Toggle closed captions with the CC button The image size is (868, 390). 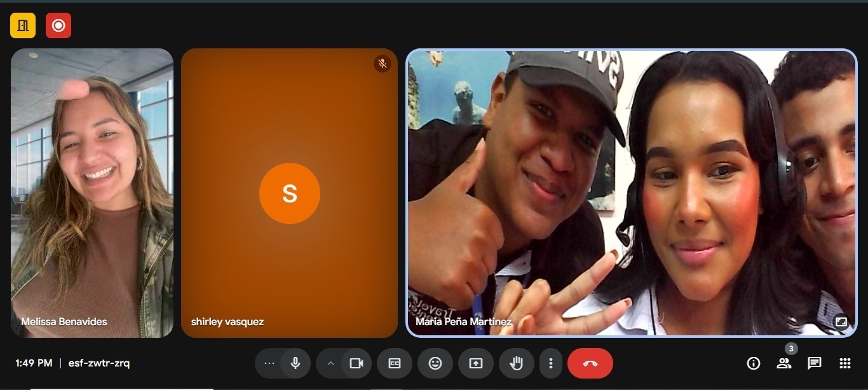point(395,363)
